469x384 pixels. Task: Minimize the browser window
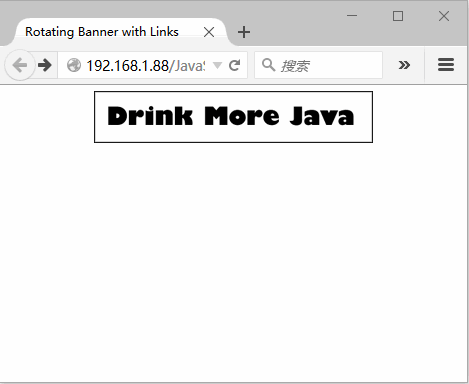352,16
